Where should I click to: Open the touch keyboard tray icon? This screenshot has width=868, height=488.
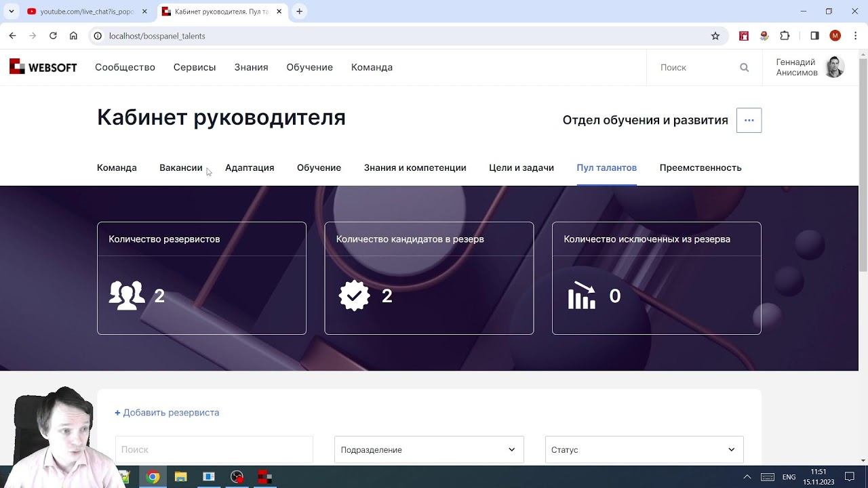pyautogui.click(x=768, y=477)
